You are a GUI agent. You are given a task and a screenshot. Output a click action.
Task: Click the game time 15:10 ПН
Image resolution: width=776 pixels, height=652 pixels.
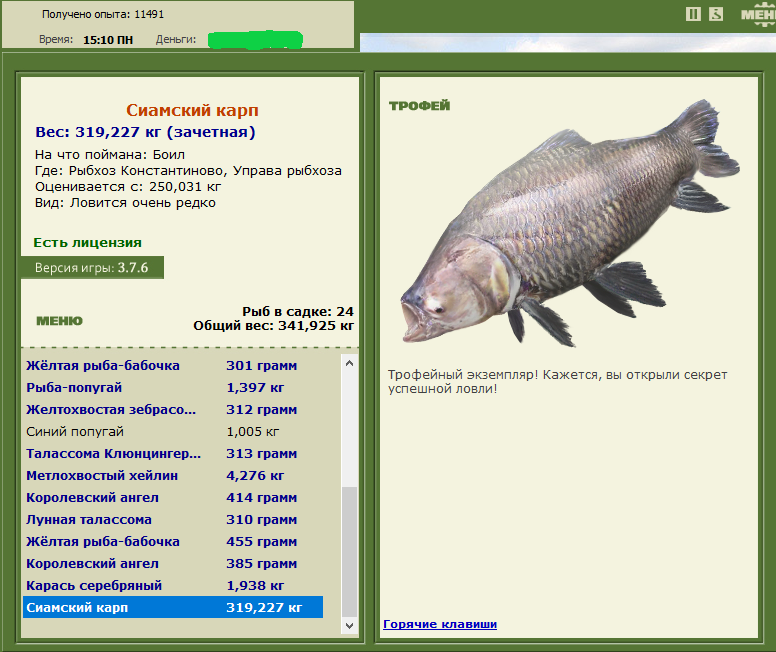click(x=108, y=40)
